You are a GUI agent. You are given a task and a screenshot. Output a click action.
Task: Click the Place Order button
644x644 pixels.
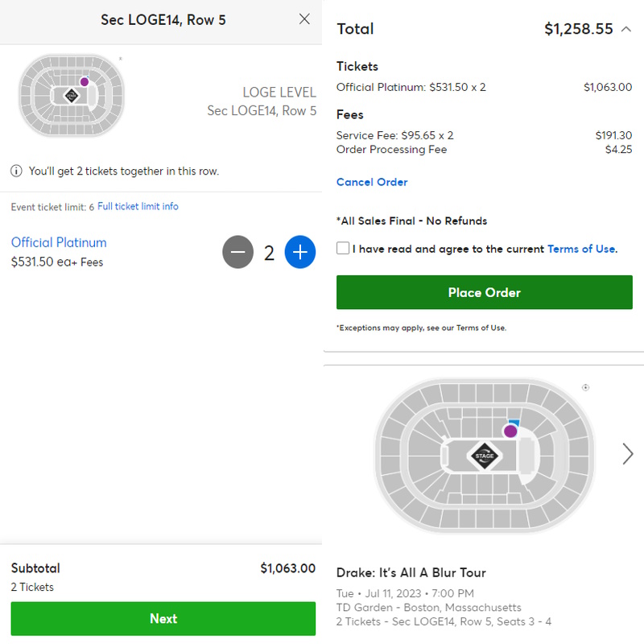point(484,293)
